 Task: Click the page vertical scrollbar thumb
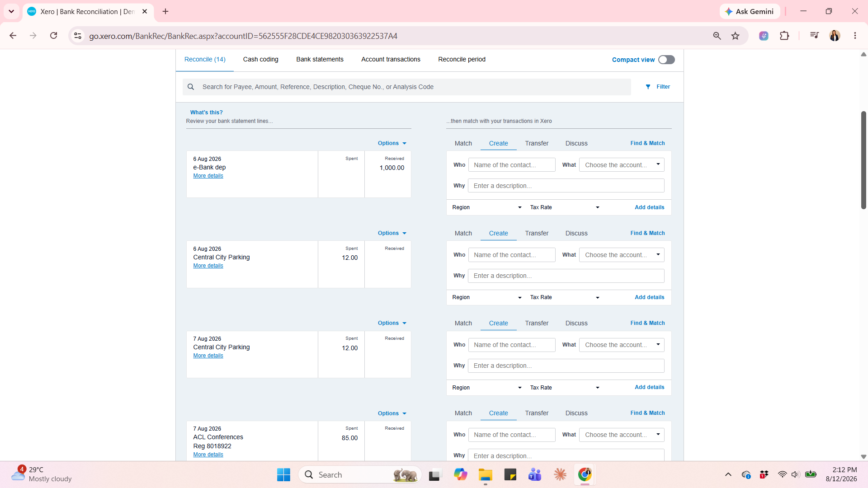tap(863, 160)
